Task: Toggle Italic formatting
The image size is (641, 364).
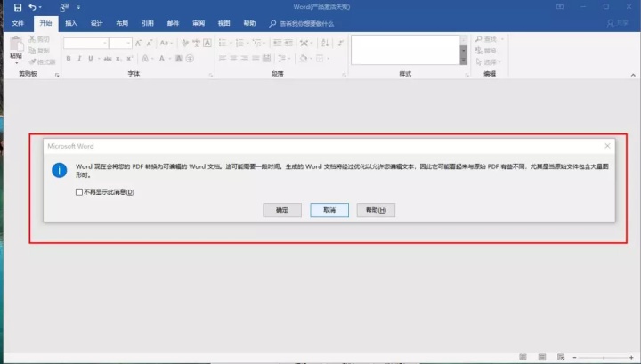Action: point(79,59)
